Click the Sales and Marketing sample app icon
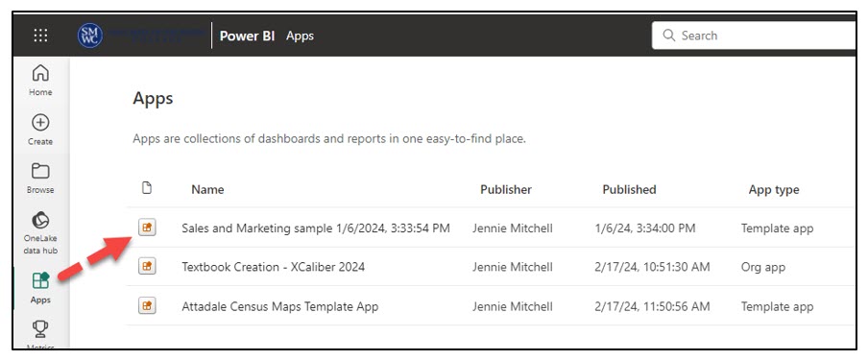The image size is (868, 360). pyautogui.click(x=147, y=228)
